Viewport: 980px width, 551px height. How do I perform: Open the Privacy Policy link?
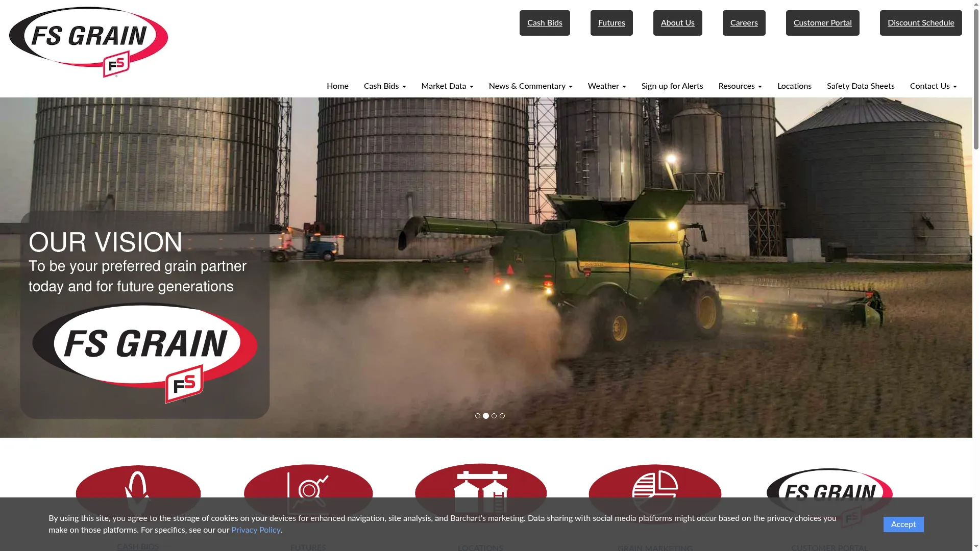point(256,530)
